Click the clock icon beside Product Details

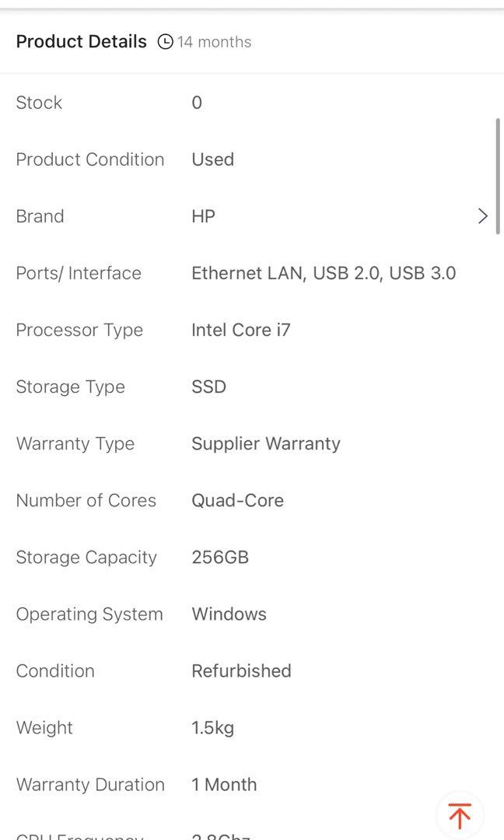coord(164,42)
